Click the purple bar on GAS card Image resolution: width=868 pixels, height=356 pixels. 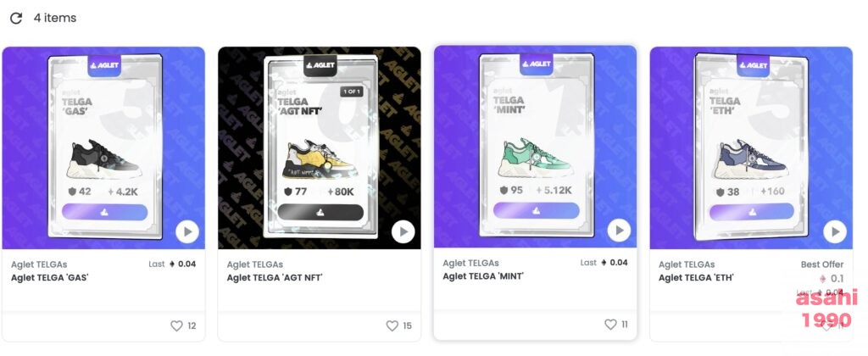coord(104,212)
